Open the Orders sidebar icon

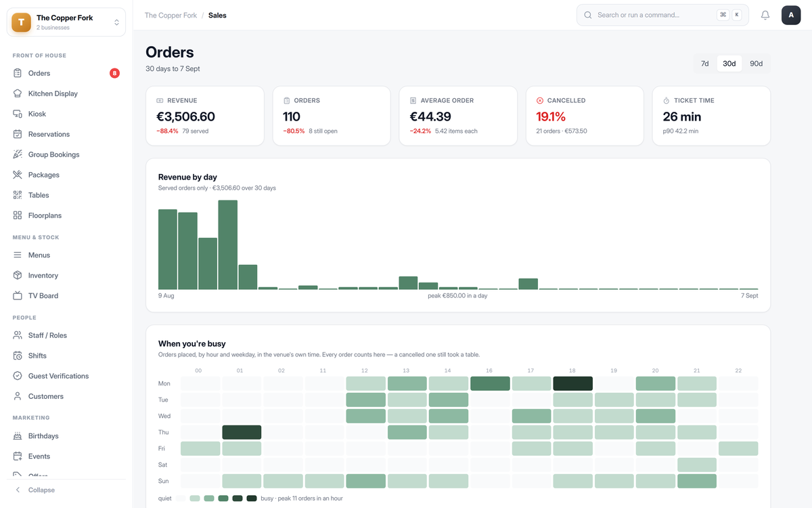(18, 73)
